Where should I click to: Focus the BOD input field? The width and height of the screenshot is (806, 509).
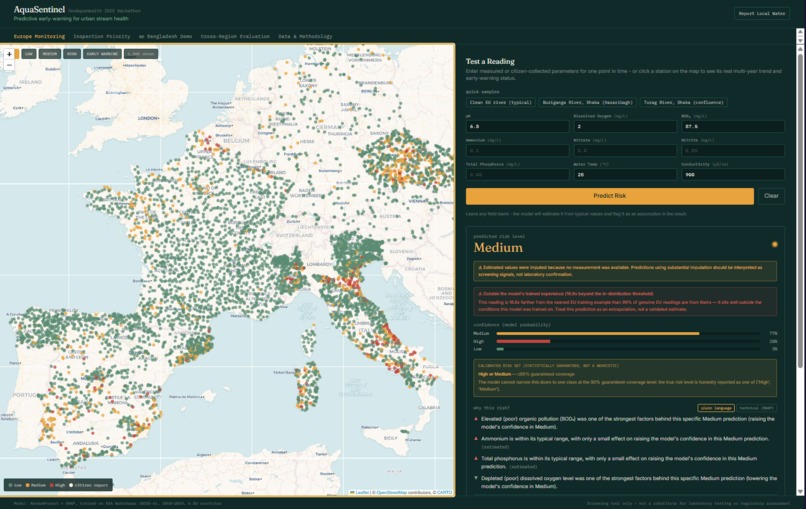(733, 126)
